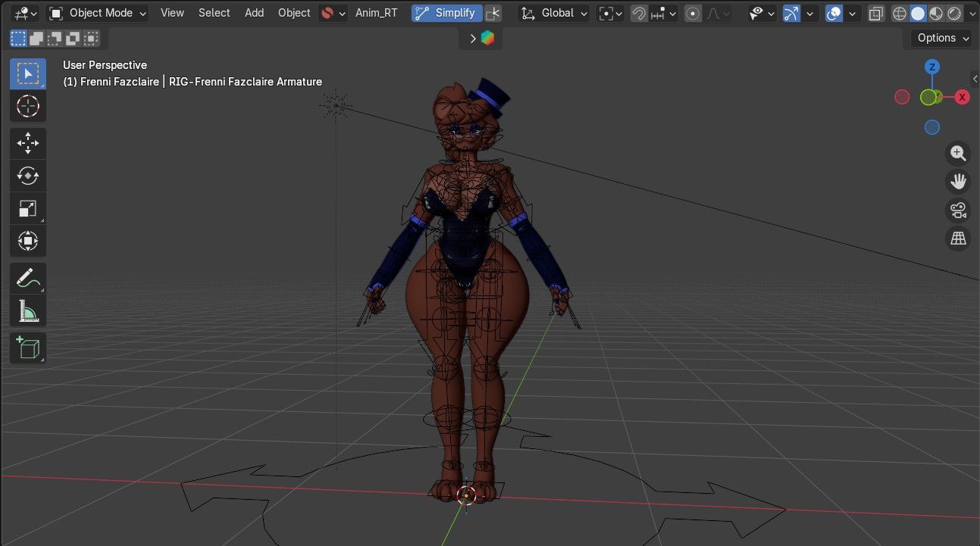Switch to rendered viewport shading
Screen dimensions: 980x546
point(954,13)
